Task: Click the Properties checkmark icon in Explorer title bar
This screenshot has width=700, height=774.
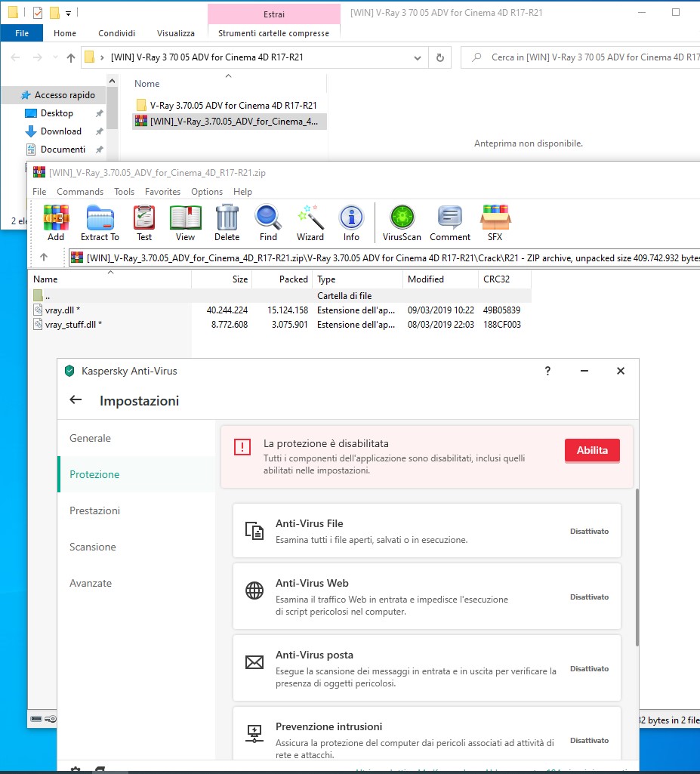Action: coord(38,12)
